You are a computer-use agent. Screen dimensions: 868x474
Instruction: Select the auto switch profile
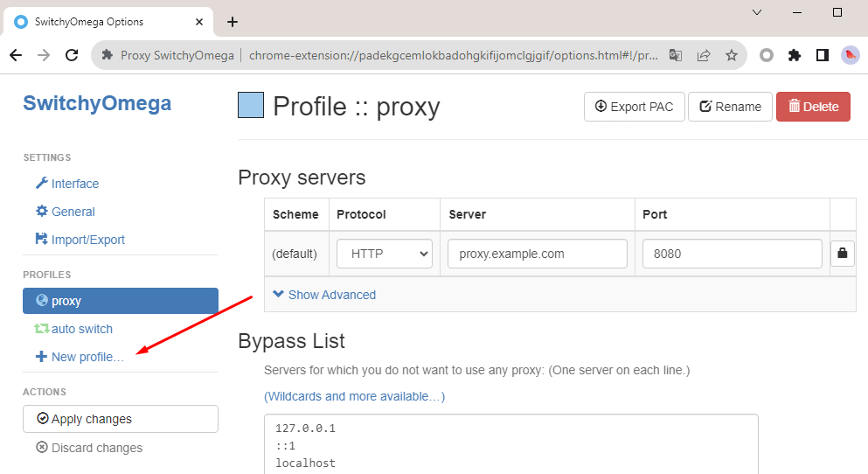pyautogui.click(x=81, y=329)
